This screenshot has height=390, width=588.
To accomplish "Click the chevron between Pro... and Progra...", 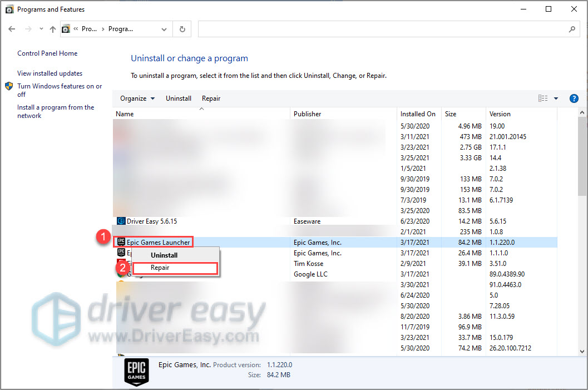I will 103,29.
